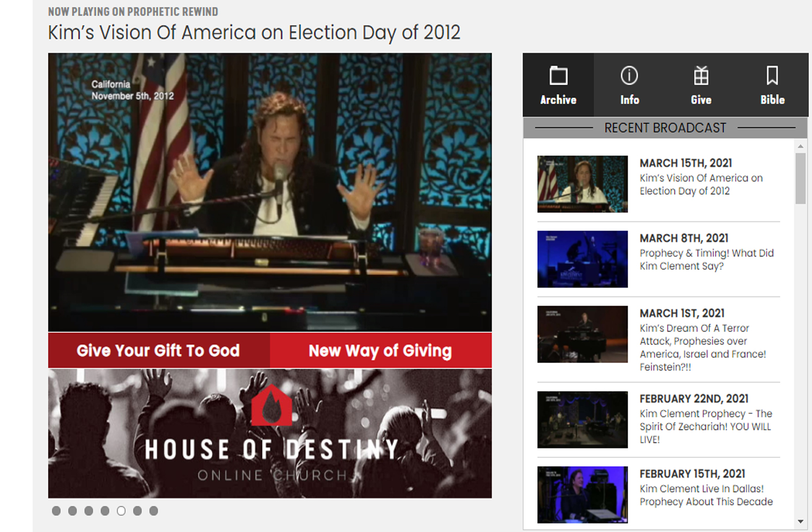
Task: Click the February 15th Dallas thumbnail
Action: coord(582,494)
